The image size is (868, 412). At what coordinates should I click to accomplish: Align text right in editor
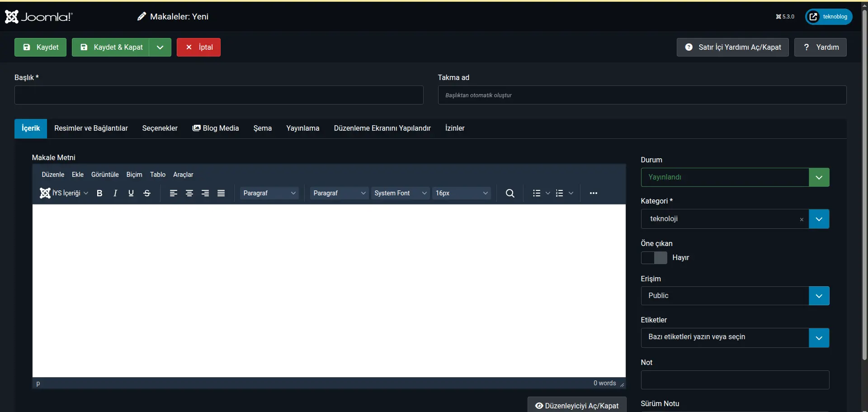(x=205, y=193)
